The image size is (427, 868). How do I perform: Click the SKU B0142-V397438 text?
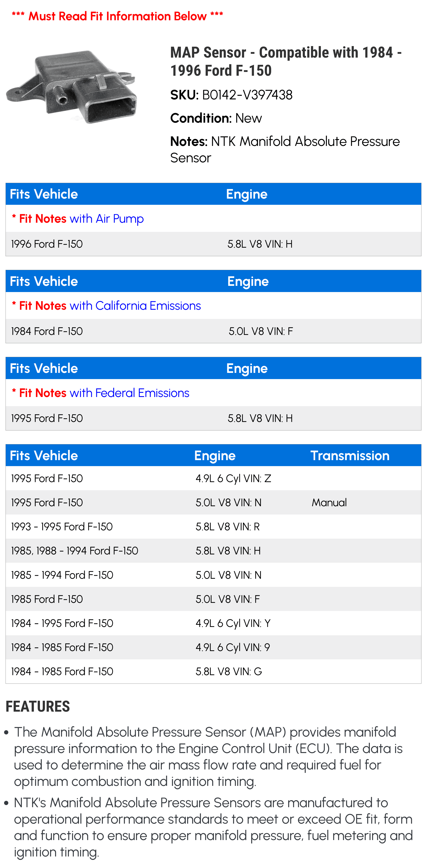tap(231, 95)
